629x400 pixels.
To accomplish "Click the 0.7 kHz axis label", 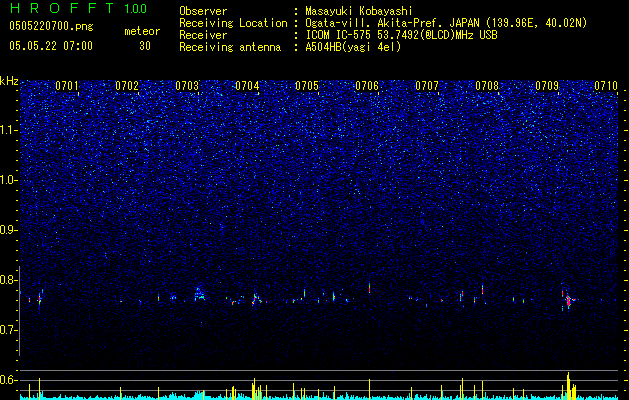I will point(9,330).
